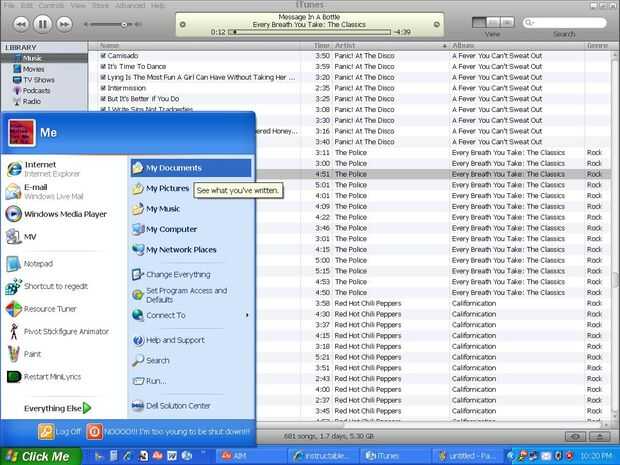The image size is (620, 465).
Task: Click status text 681 songs, 1.7 days
Action: click(x=329, y=437)
